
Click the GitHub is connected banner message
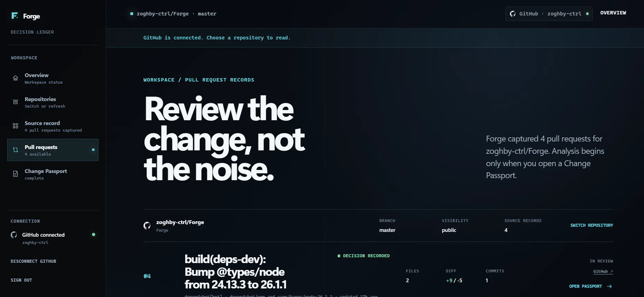click(217, 38)
